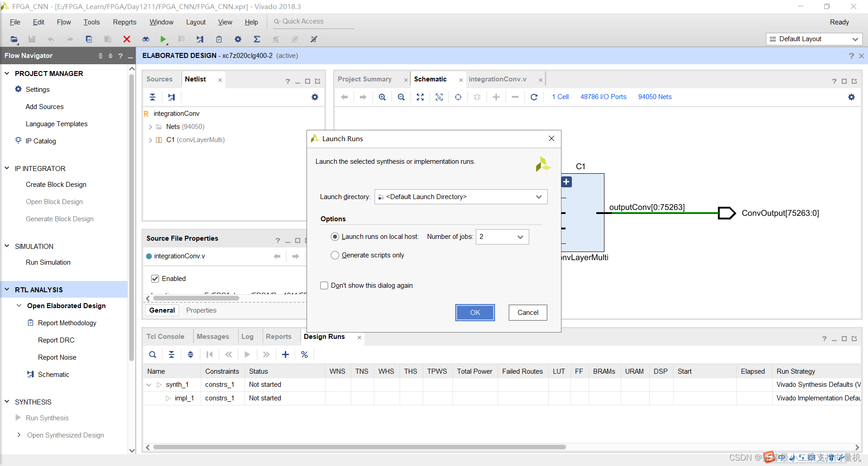Expand the Nets (94050) tree node

[150, 127]
